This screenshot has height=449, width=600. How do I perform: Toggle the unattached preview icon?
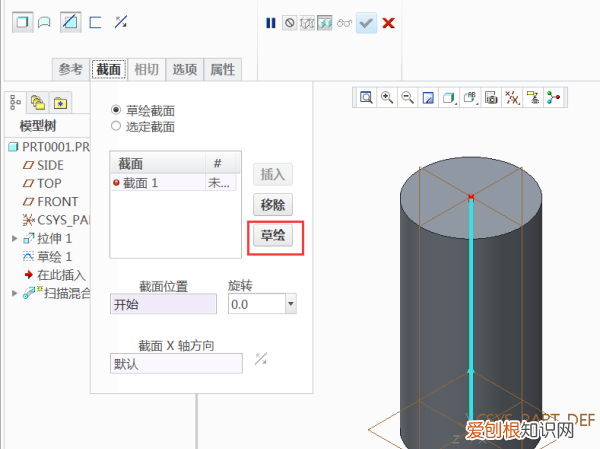(307, 23)
